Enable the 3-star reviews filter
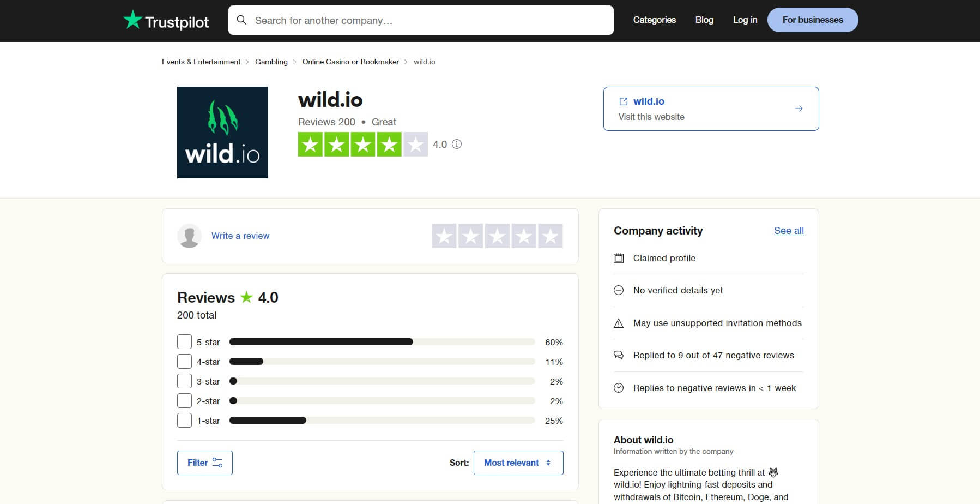This screenshot has height=504, width=980. pos(184,381)
